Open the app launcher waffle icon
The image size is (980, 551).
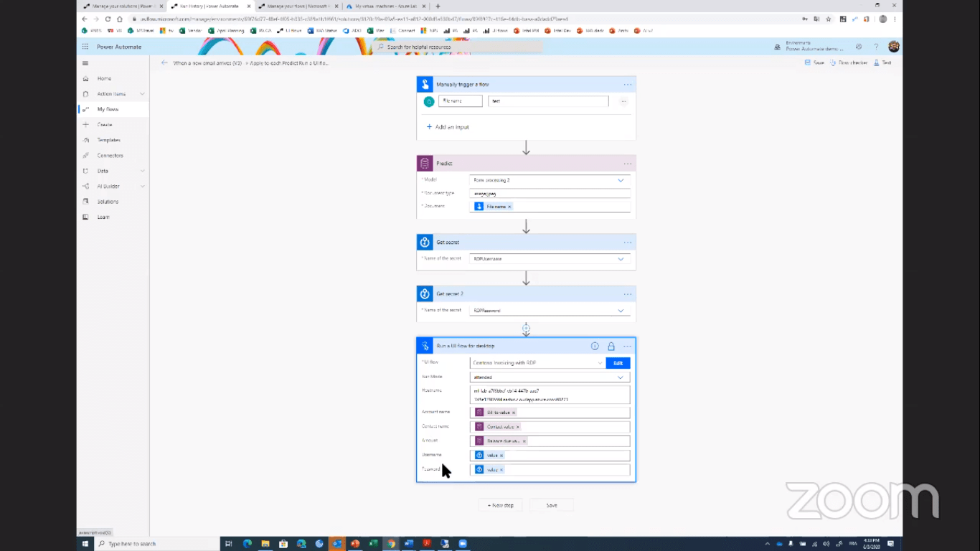(85, 47)
